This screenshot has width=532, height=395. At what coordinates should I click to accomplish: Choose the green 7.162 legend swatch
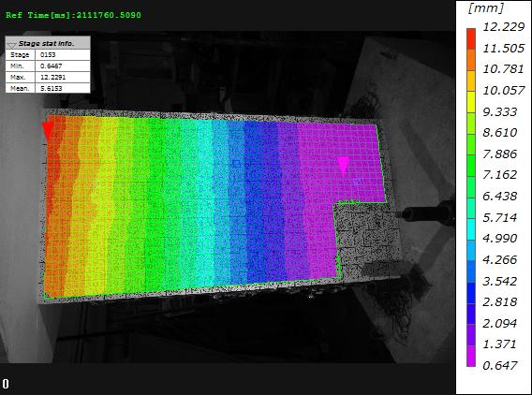click(471, 166)
